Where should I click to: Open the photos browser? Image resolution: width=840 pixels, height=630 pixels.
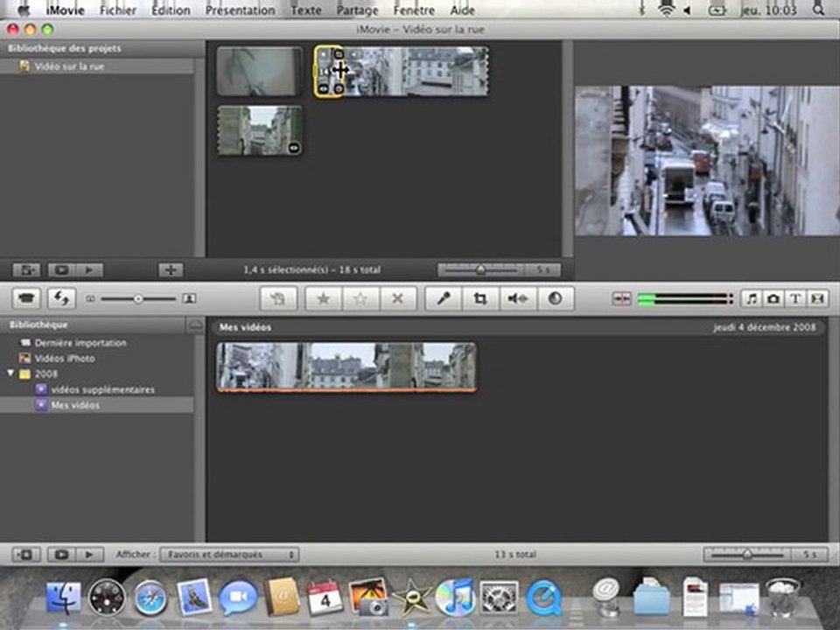point(773,298)
